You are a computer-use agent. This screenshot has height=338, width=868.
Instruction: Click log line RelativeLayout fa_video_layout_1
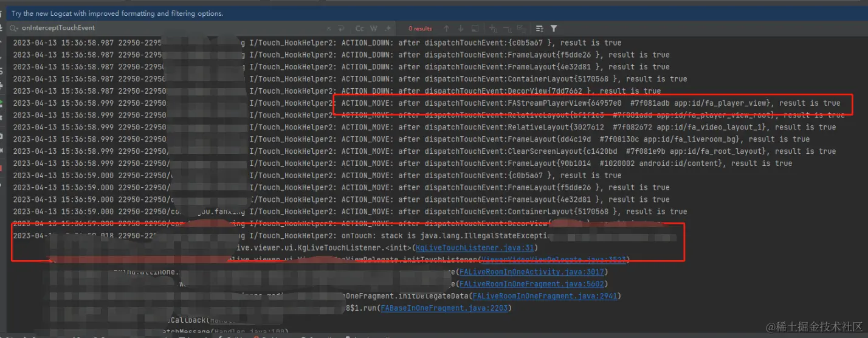point(424,127)
